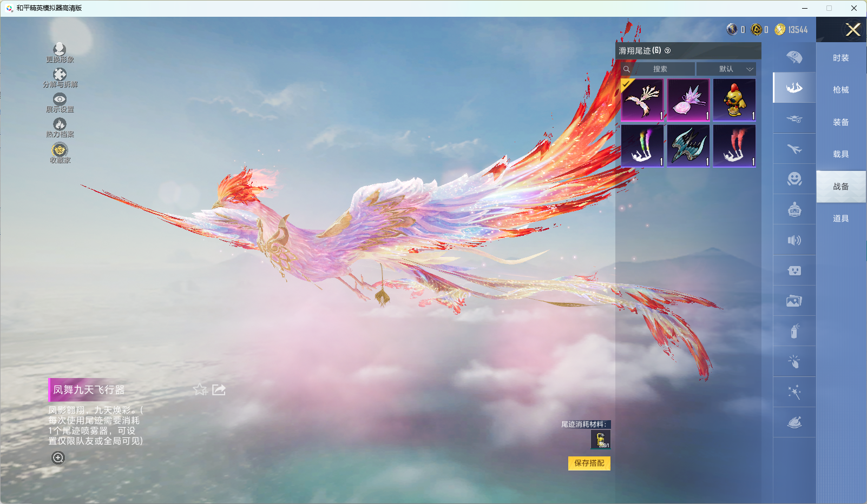Switch to the 时装 tab
Screen dimensions: 867x504
(841, 58)
